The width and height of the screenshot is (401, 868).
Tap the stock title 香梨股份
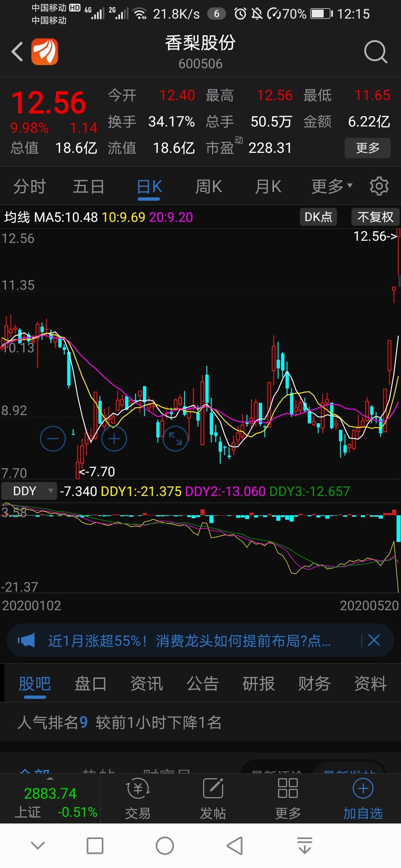200,43
